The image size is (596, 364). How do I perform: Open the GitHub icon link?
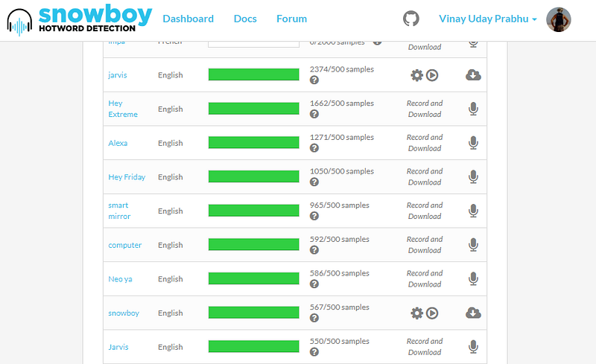click(x=411, y=19)
